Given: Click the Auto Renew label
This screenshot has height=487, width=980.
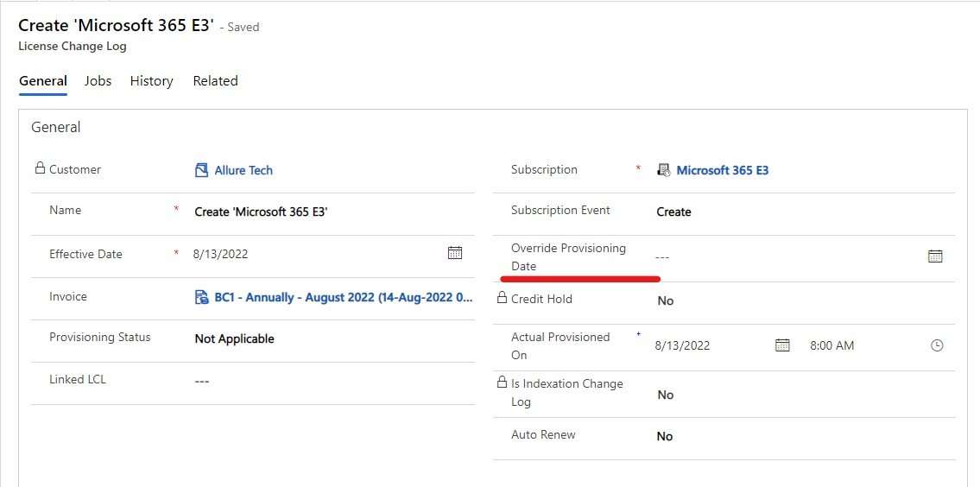Looking at the screenshot, I should click(x=543, y=434).
